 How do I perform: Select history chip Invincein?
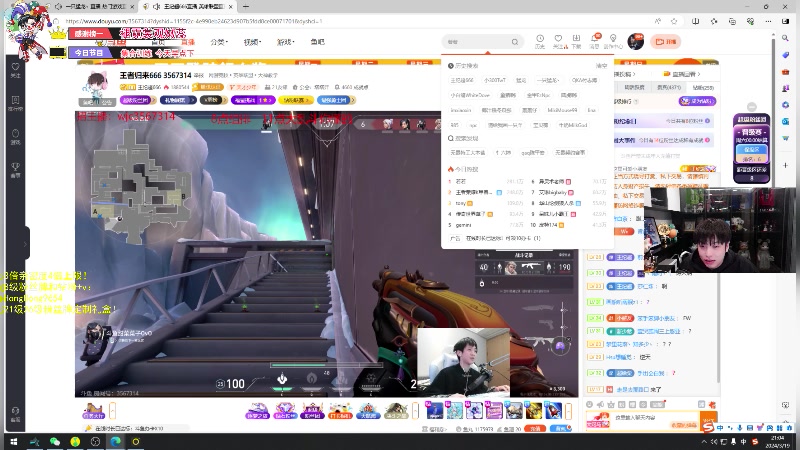click(461, 110)
